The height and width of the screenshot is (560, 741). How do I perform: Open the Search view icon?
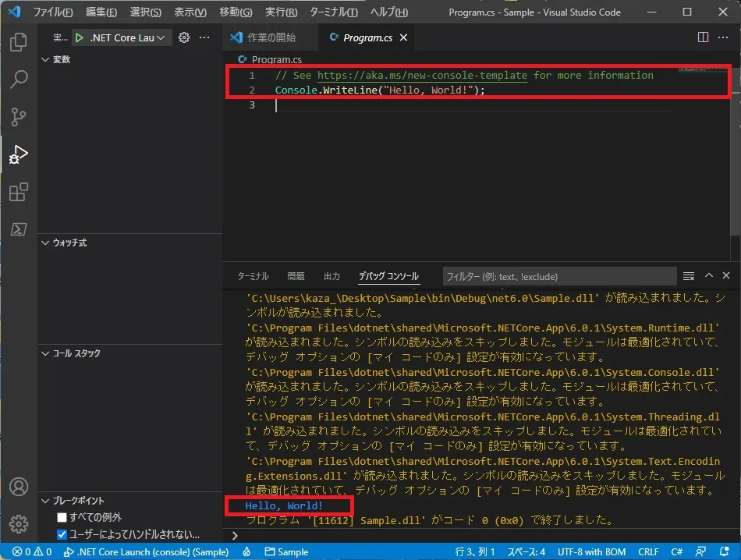18,79
